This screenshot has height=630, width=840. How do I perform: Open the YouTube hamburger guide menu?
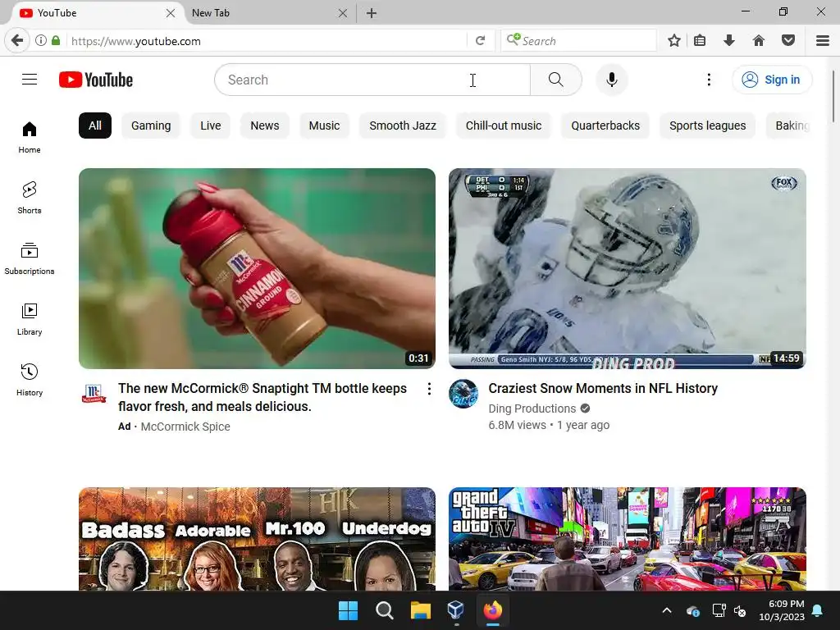tap(30, 80)
